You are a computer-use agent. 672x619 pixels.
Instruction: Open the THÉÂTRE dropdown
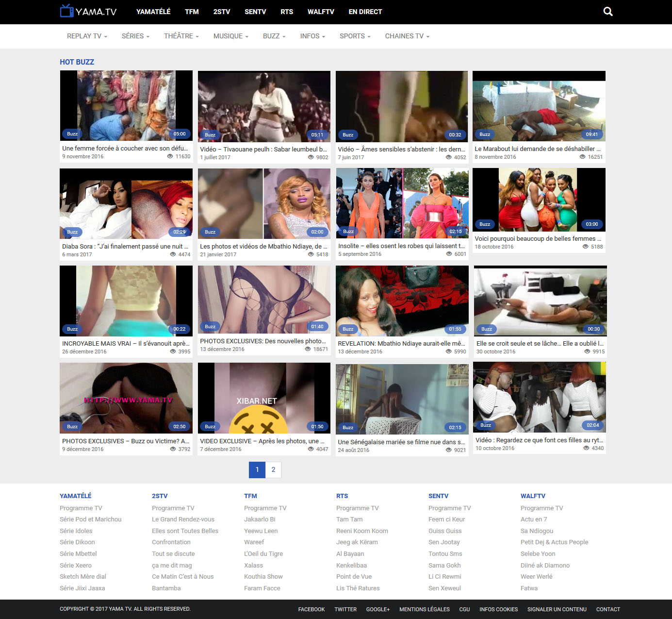[181, 36]
